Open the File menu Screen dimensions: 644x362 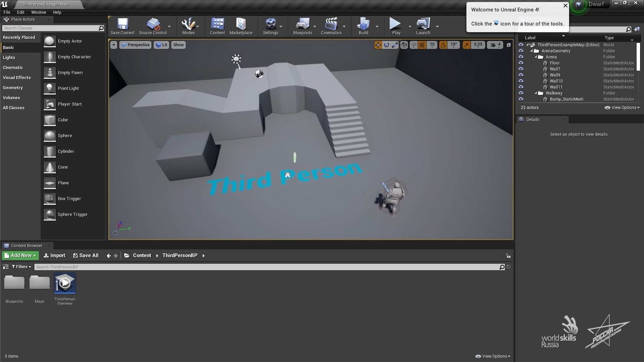[7, 12]
